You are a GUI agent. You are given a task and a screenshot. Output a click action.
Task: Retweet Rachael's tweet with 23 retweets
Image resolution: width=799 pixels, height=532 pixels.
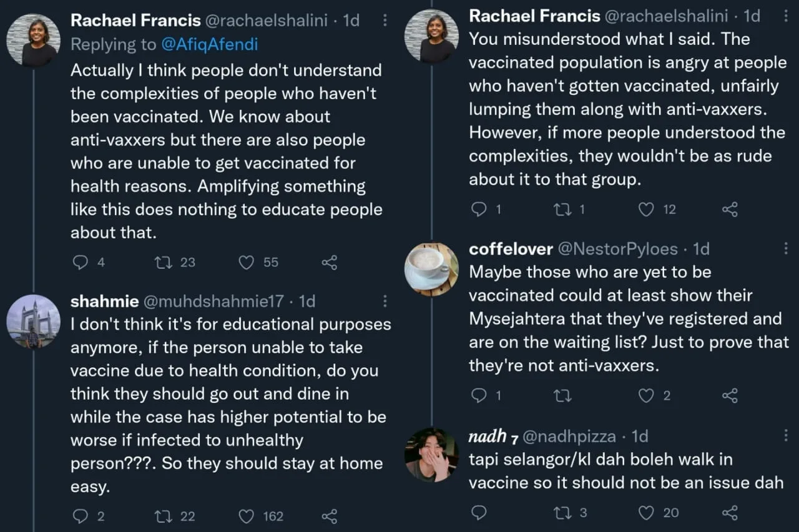pyautogui.click(x=163, y=263)
